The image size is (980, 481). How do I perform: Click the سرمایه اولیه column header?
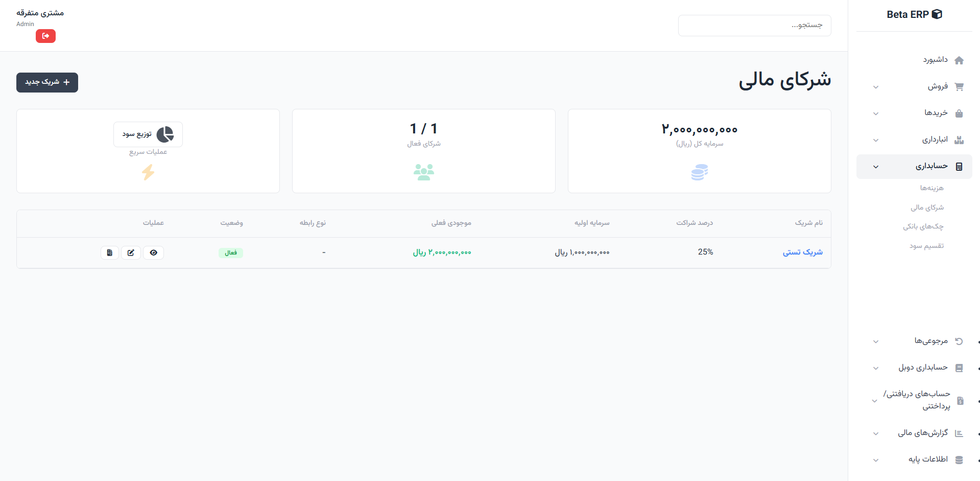pos(591,223)
